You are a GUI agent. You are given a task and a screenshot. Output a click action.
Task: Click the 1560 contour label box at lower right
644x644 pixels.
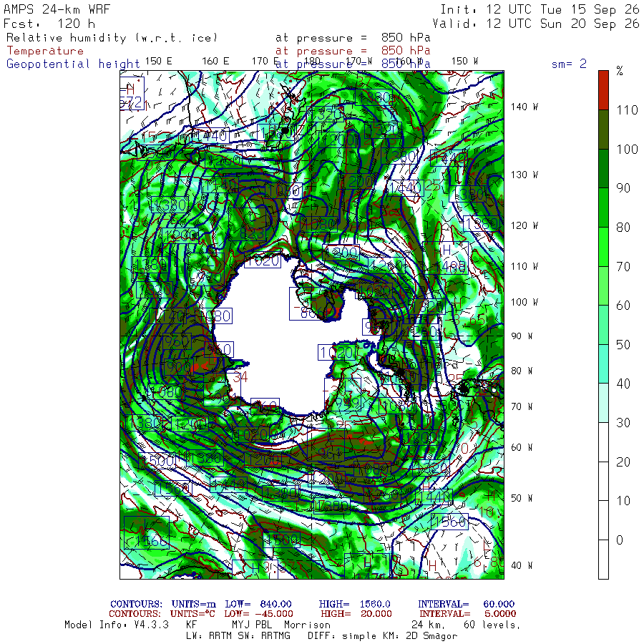click(449, 522)
